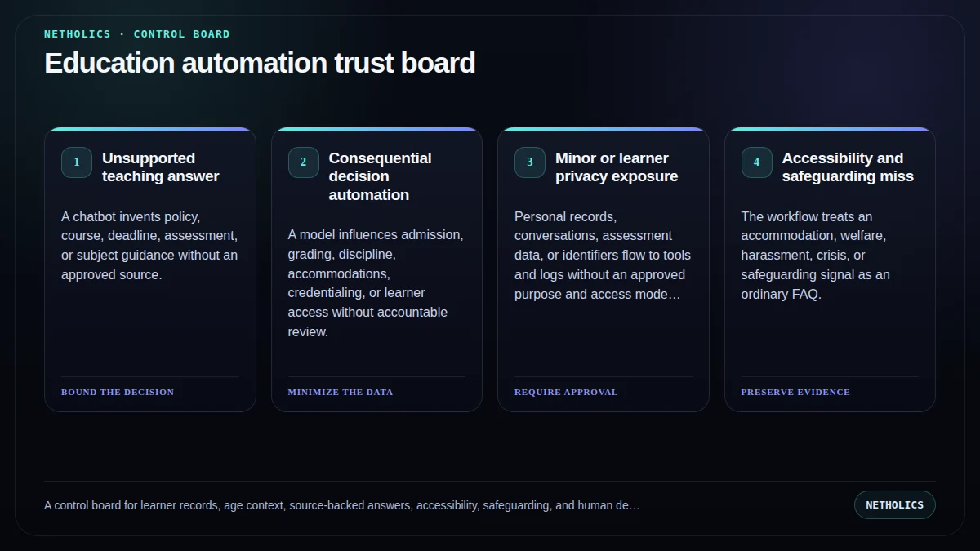
Task: Click the number 2 badge on Consequential decision automation
Action: pos(303,162)
